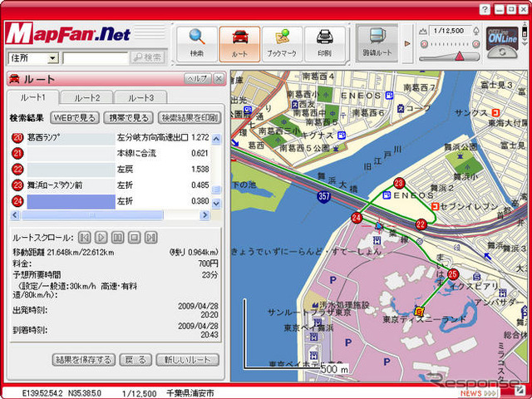Click the セブンイレブン store icon on map
Screen dimensions: 532x399
click(x=435, y=206)
